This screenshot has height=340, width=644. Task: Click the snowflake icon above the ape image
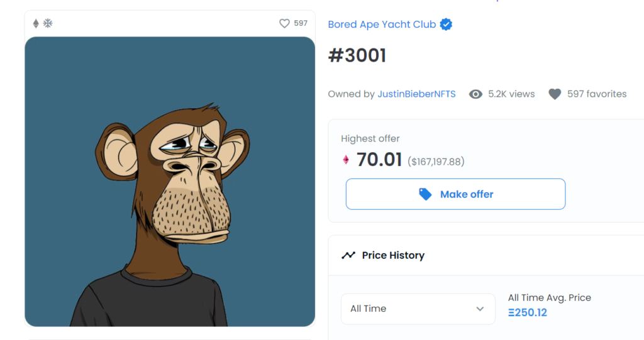tap(48, 23)
